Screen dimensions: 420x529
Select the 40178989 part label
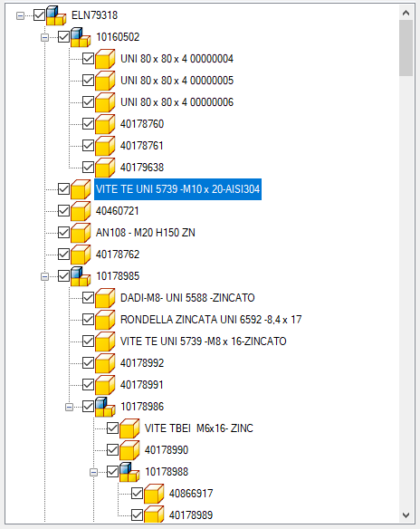[x=191, y=515]
